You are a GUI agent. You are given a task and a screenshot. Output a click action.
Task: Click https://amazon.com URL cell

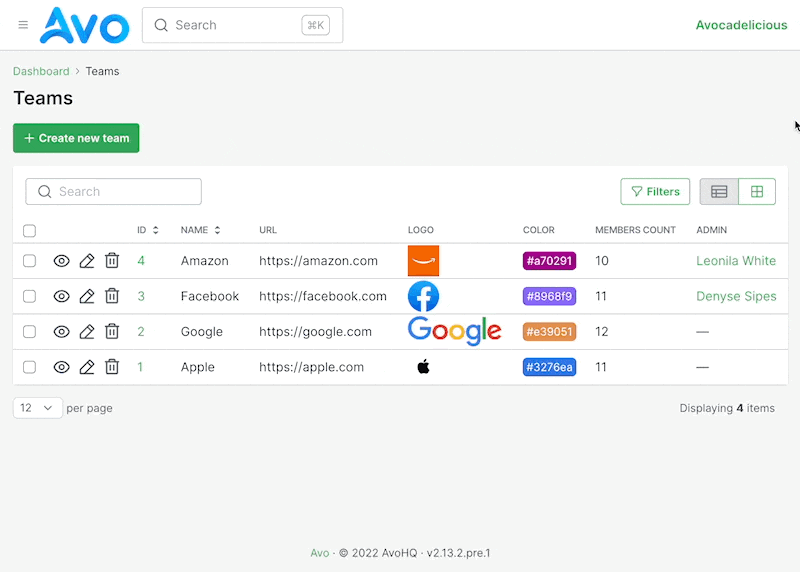click(318, 261)
